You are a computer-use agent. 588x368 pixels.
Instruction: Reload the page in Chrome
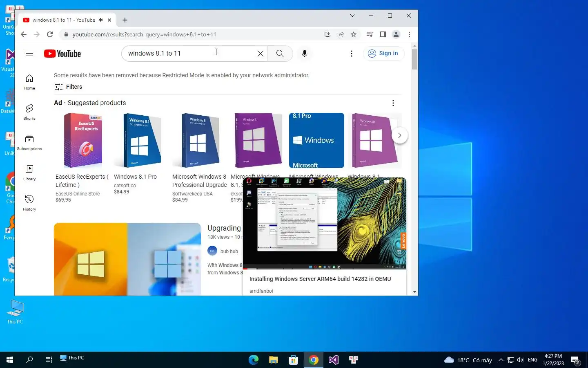(x=50, y=34)
